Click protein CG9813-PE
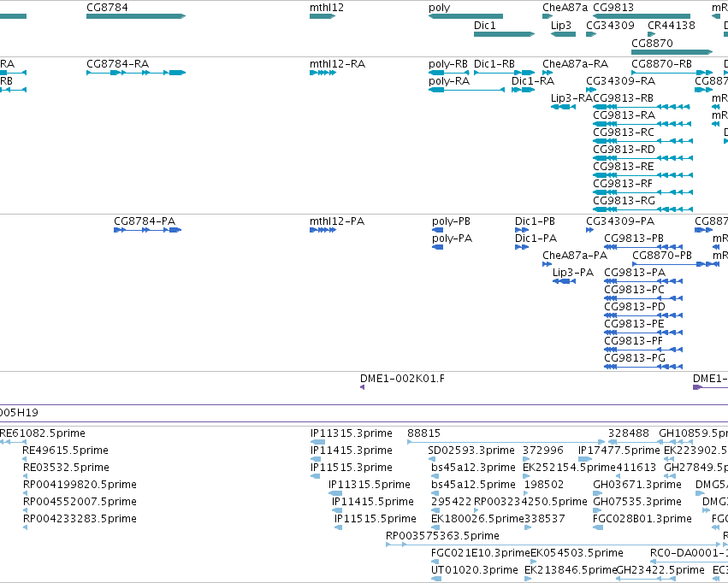This screenshot has width=728, height=583. click(x=643, y=333)
